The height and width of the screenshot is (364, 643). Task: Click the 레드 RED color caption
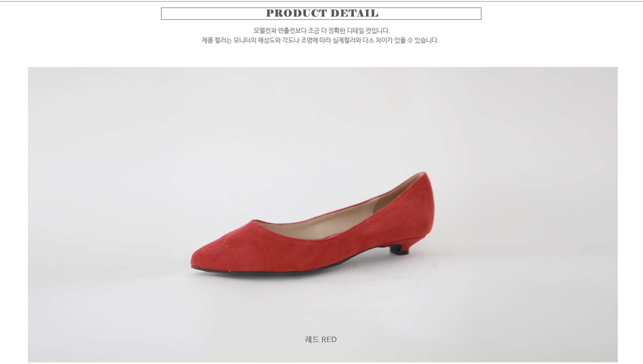[x=320, y=339]
